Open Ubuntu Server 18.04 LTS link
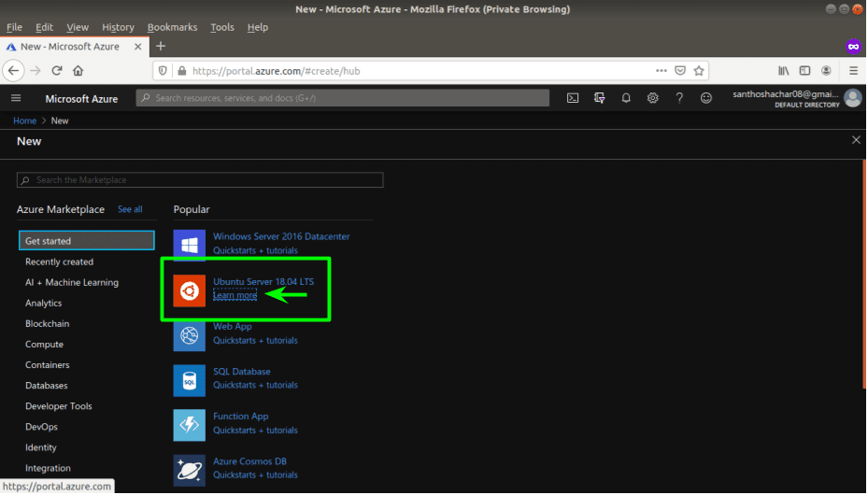 tap(263, 281)
